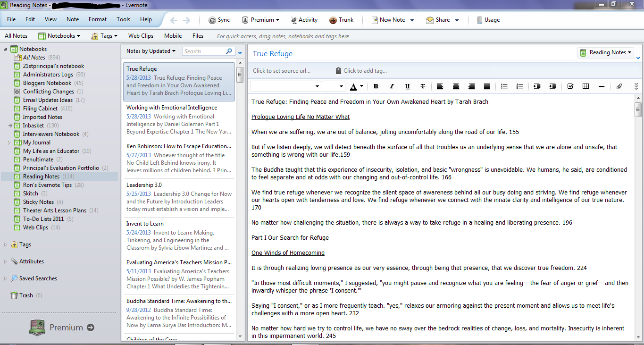
Task: Open the Premium dropdown in the top toolbar
Action: pos(260,20)
